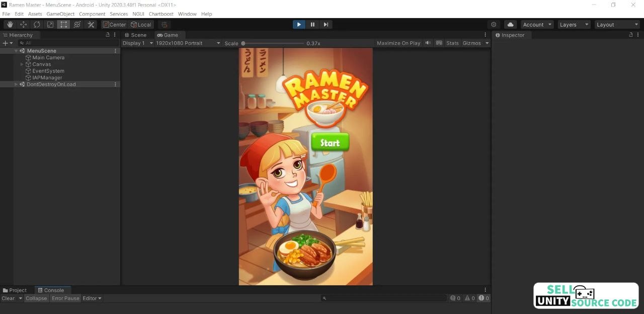Select the Scale tool
Screen dimensions: 644x314
pos(50,25)
